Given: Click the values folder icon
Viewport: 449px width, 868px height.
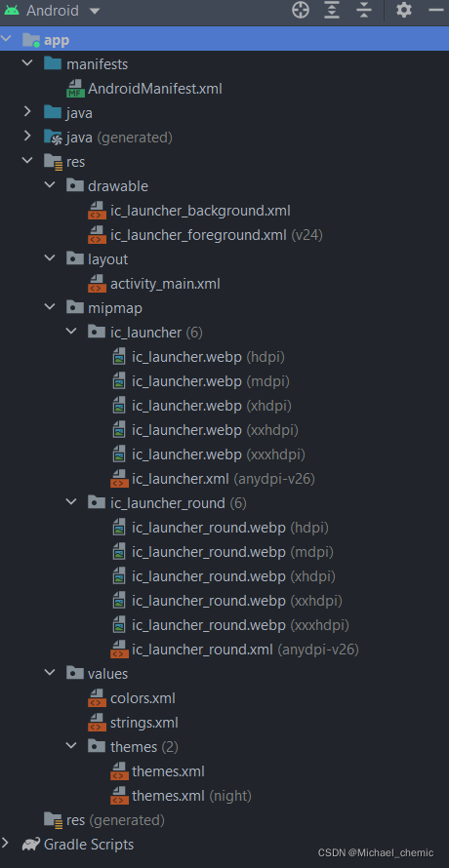Looking at the screenshot, I should 74,673.
